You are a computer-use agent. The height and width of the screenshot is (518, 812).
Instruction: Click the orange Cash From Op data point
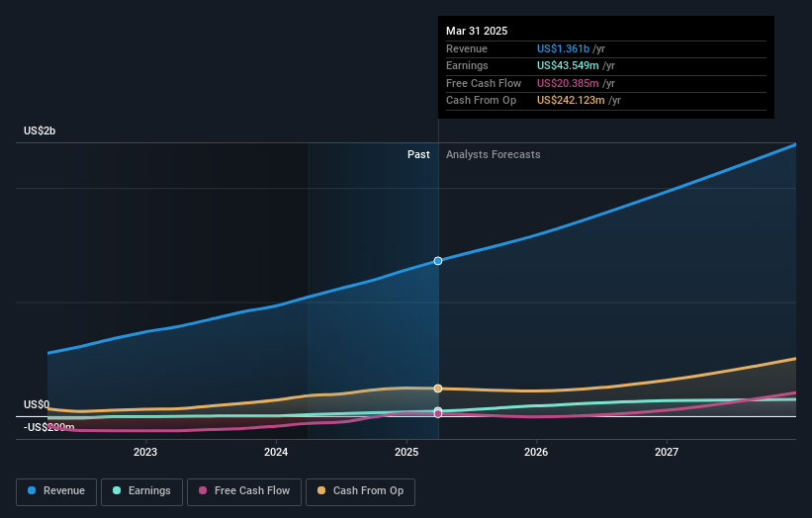coord(438,388)
